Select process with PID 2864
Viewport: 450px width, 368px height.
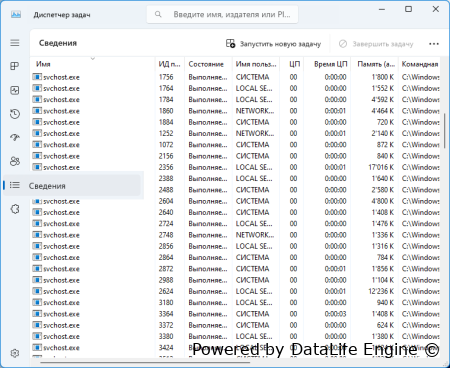235,257
